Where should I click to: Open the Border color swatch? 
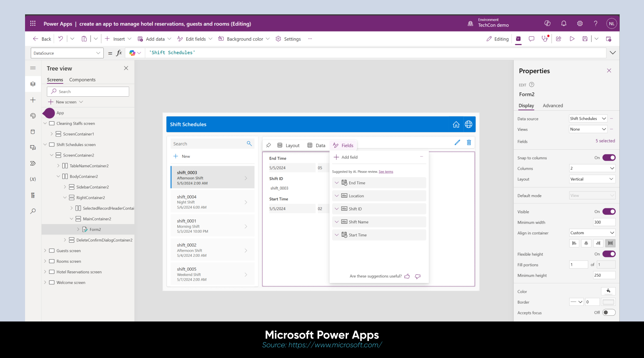608,302
